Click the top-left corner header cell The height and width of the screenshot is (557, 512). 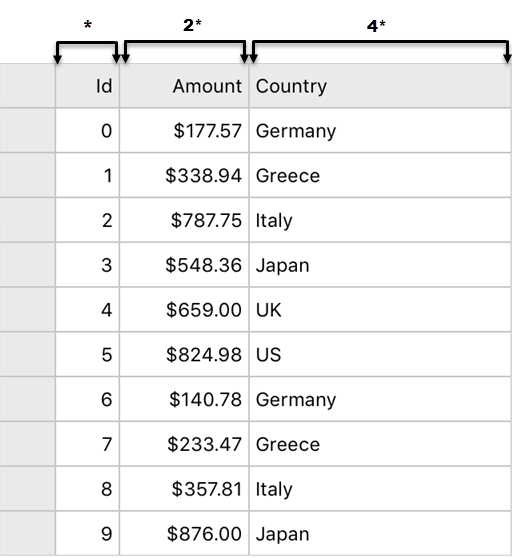coord(27,86)
